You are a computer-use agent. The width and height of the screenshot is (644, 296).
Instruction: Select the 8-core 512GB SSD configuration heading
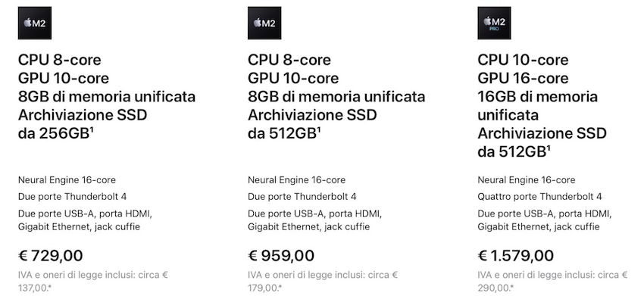pos(336,96)
